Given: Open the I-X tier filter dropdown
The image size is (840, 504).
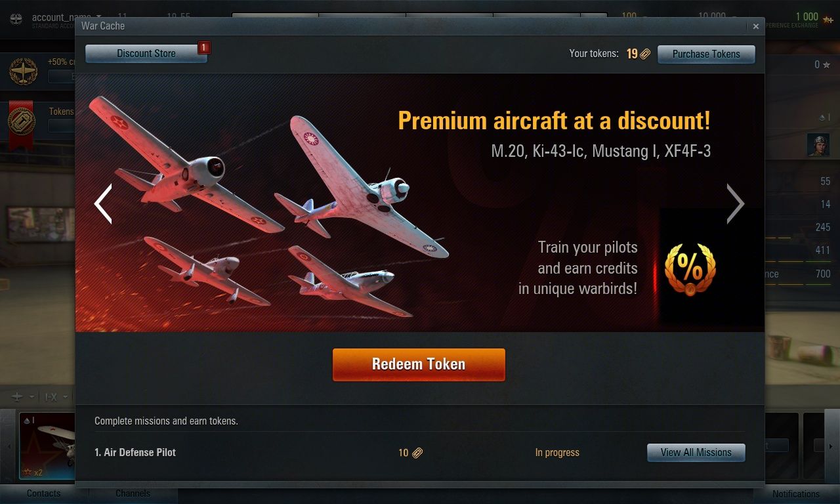Looking at the screenshot, I should click(56, 397).
